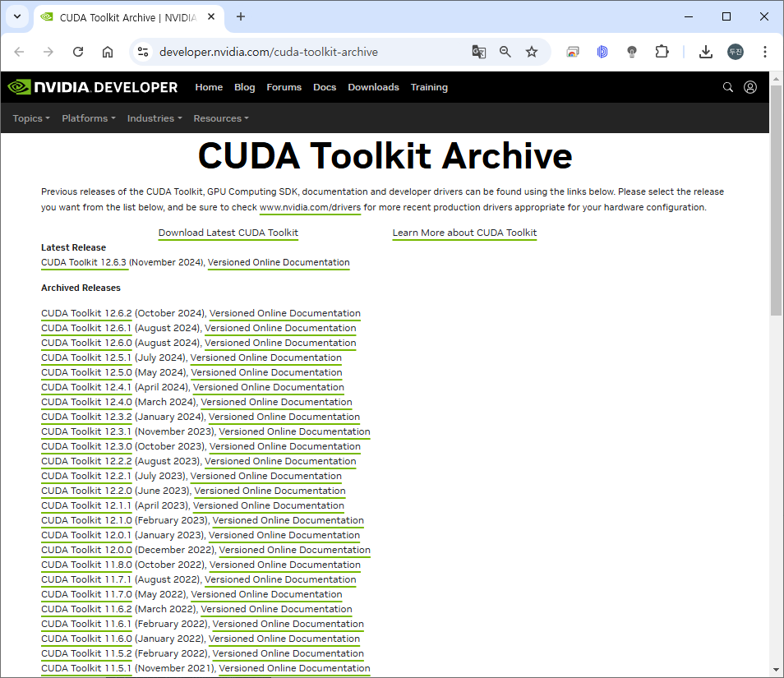Click the translate page icon
The width and height of the screenshot is (784, 678).
479,52
